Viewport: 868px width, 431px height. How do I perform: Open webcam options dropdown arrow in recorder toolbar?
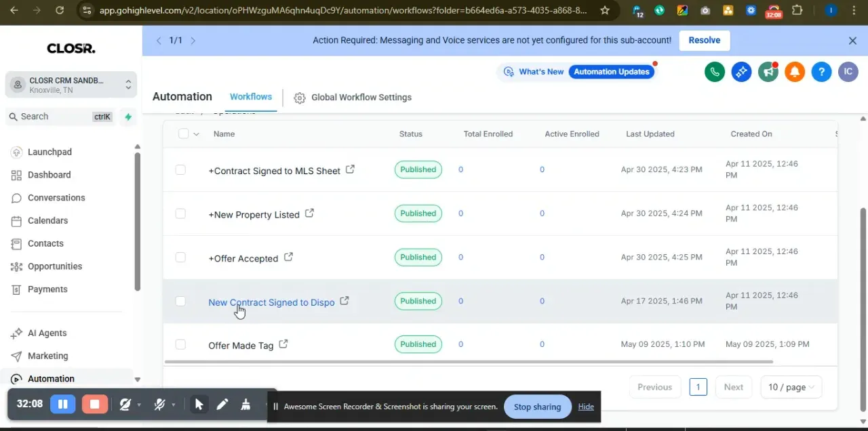coord(139,405)
